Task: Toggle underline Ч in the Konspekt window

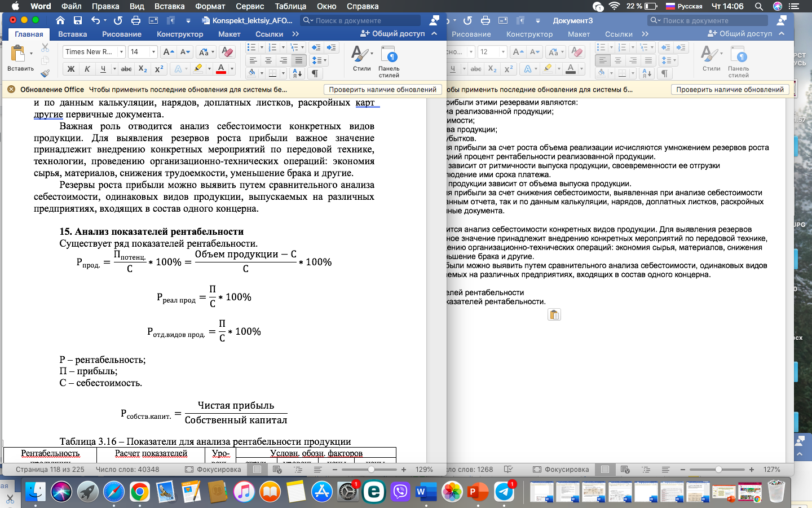Action: (x=103, y=69)
